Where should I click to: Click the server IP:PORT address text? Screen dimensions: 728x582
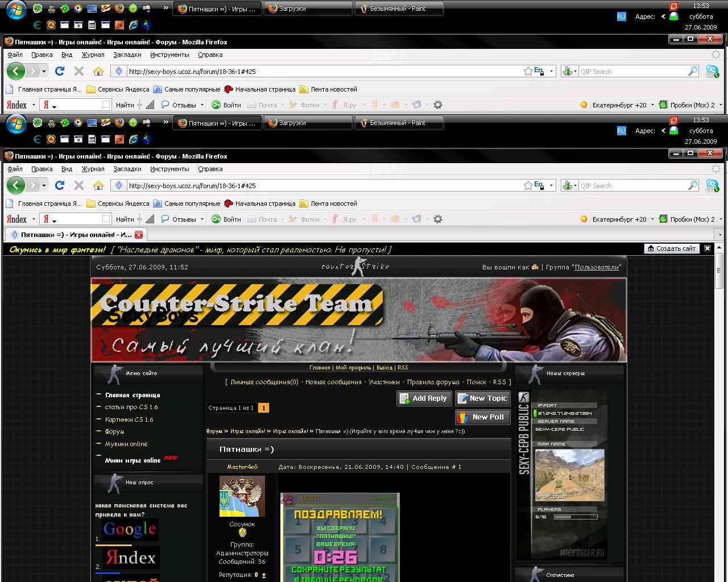point(565,413)
